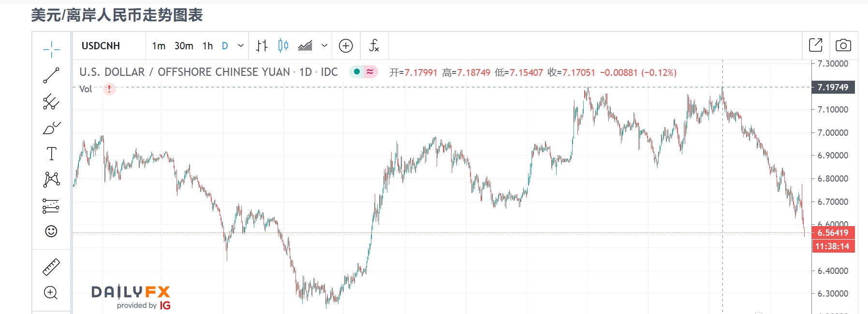868x314 pixels.
Task: Open the chart patterns tool
Action: point(51,180)
